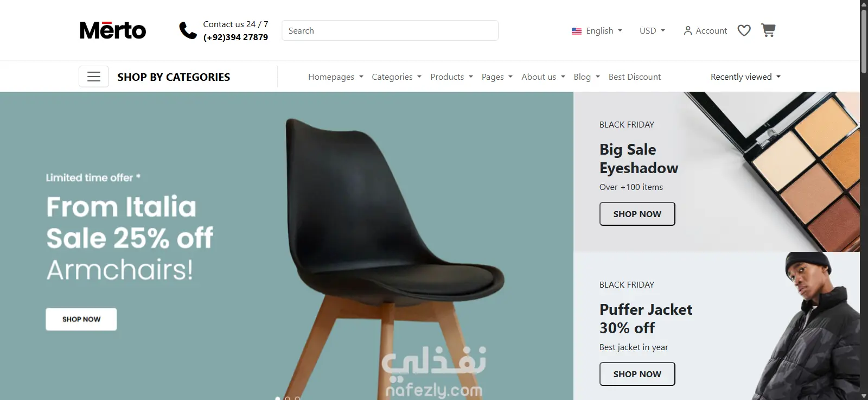868x400 pixels.
Task: Open the wishlist heart icon
Action: 744,30
